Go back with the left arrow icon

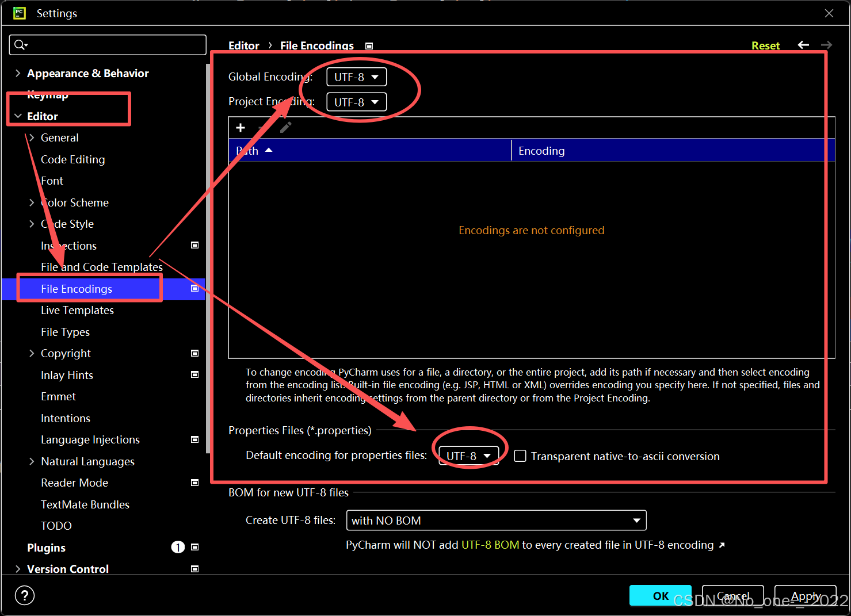[x=803, y=45]
